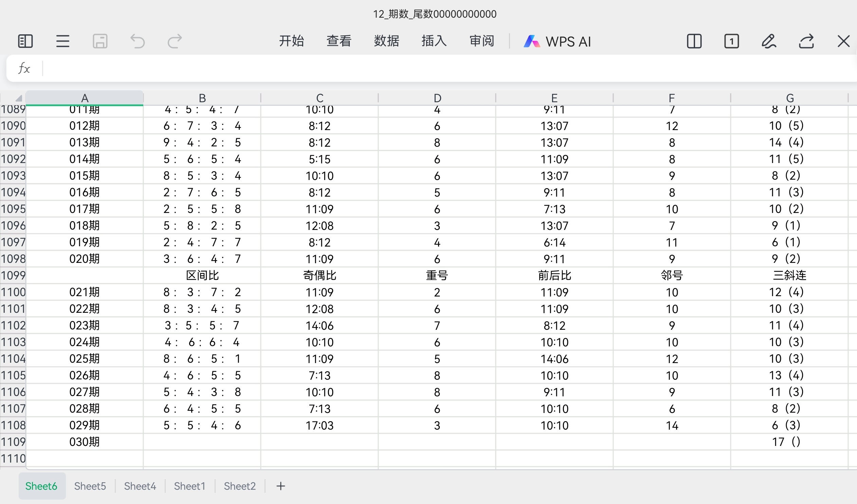Toggle the reading layout panel icon

pos(25,41)
